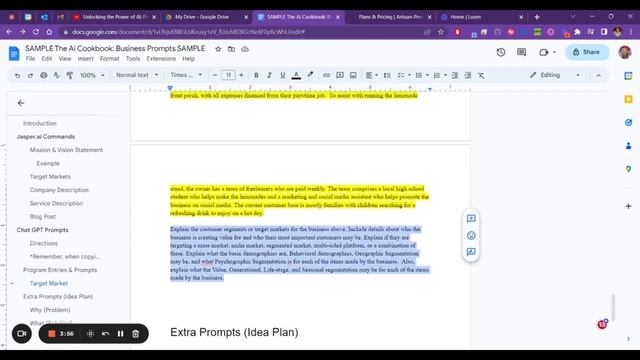
Task: Delete the Loom recording with trash icon
Action: click(x=136, y=334)
